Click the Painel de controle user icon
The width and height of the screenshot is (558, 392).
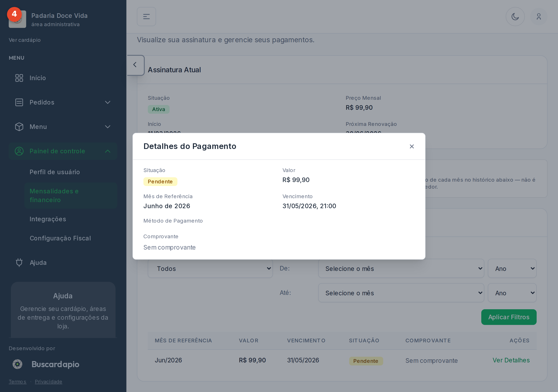[19, 151]
